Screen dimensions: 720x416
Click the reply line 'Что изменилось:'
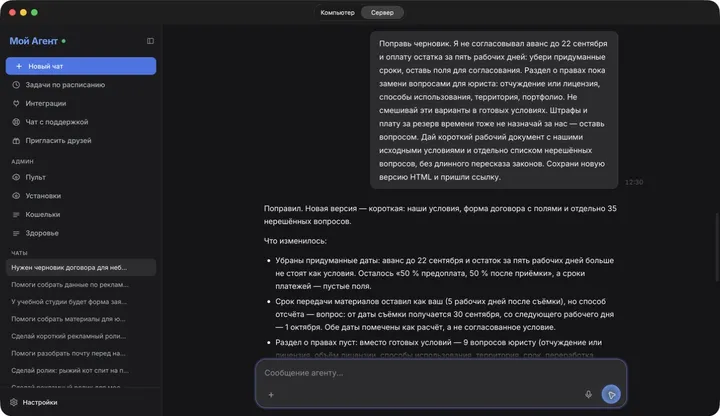(x=295, y=241)
